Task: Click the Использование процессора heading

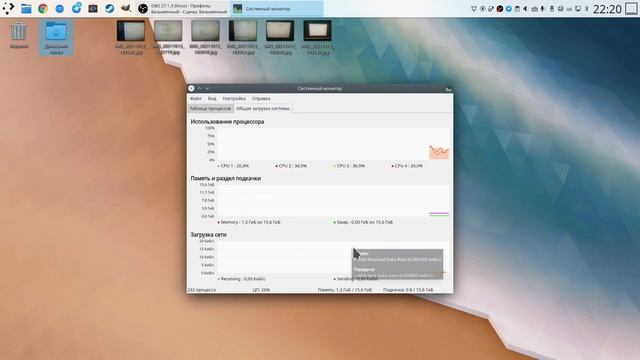Action: 227,122
